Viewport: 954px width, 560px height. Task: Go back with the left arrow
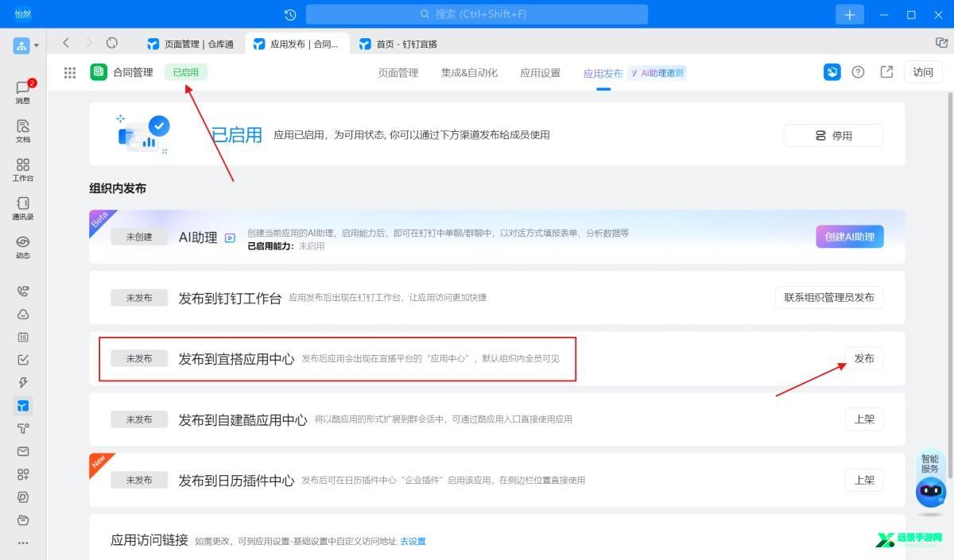pyautogui.click(x=66, y=43)
